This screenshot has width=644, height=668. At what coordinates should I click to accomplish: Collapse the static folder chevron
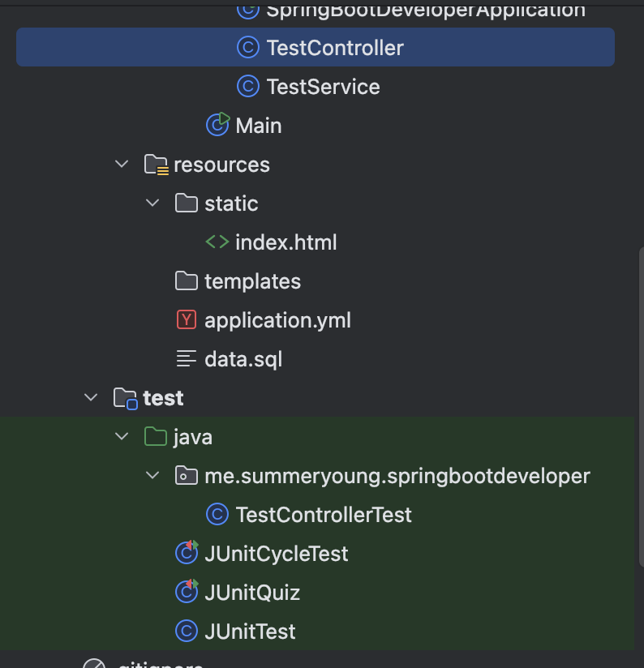[x=152, y=203]
